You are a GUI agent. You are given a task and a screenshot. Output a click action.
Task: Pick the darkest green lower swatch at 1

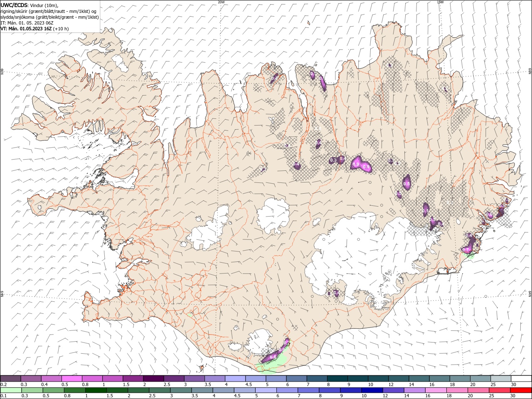tap(96, 390)
